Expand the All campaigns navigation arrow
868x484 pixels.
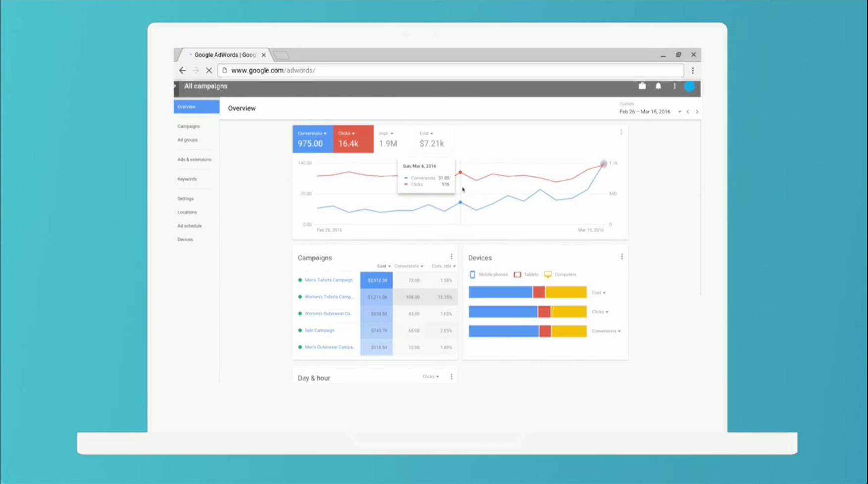pyautogui.click(x=175, y=86)
